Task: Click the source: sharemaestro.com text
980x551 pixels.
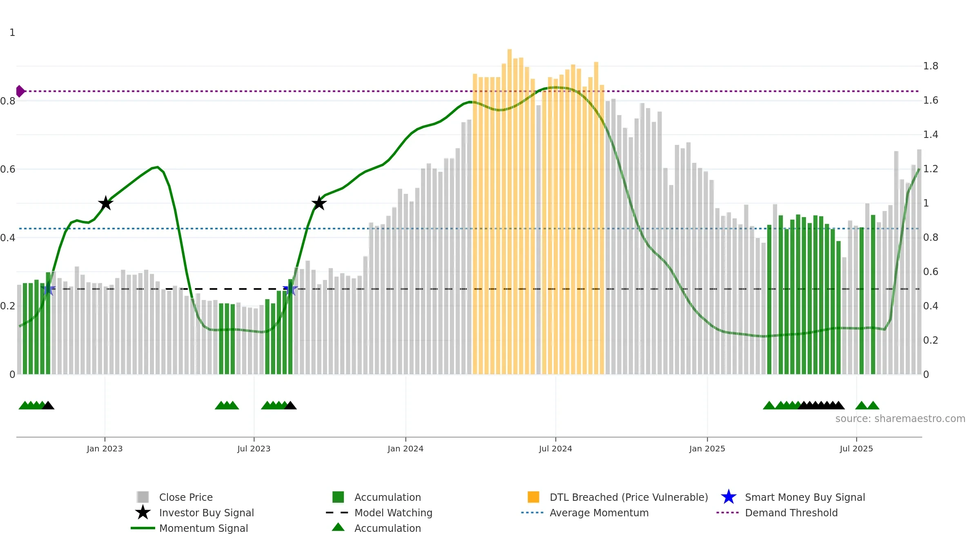Action: pyautogui.click(x=900, y=418)
